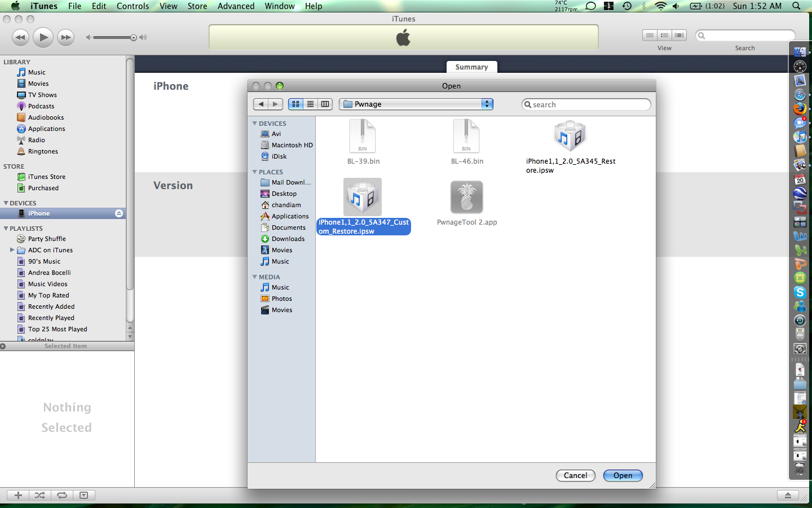Open the Pwnage folder path dropdown

coord(416,104)
